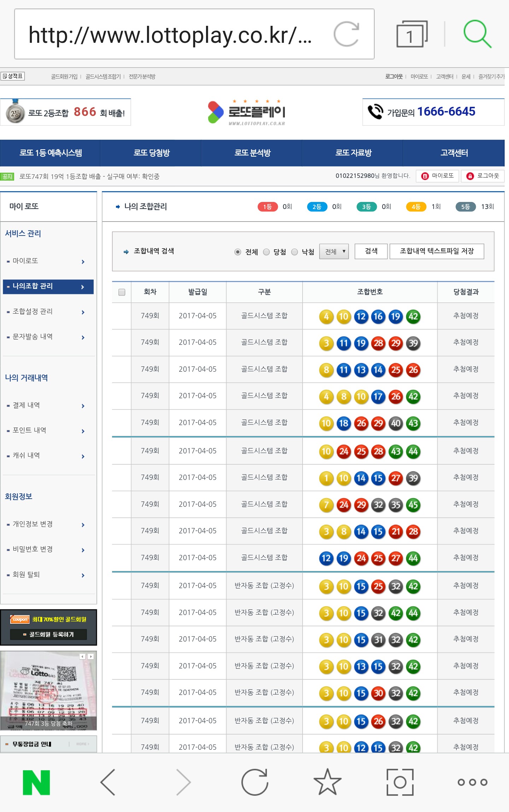This screenshot has width=509, height=812.
Task: Select the 당첨 radio button
Action: click(267, 252)
